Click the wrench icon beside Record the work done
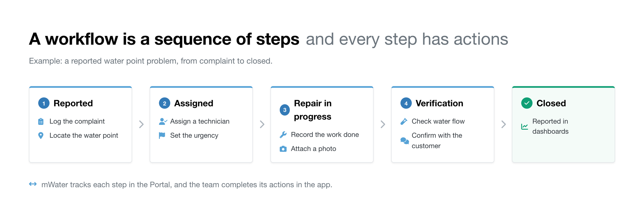 pyautogui.click(x=283, y=135)
